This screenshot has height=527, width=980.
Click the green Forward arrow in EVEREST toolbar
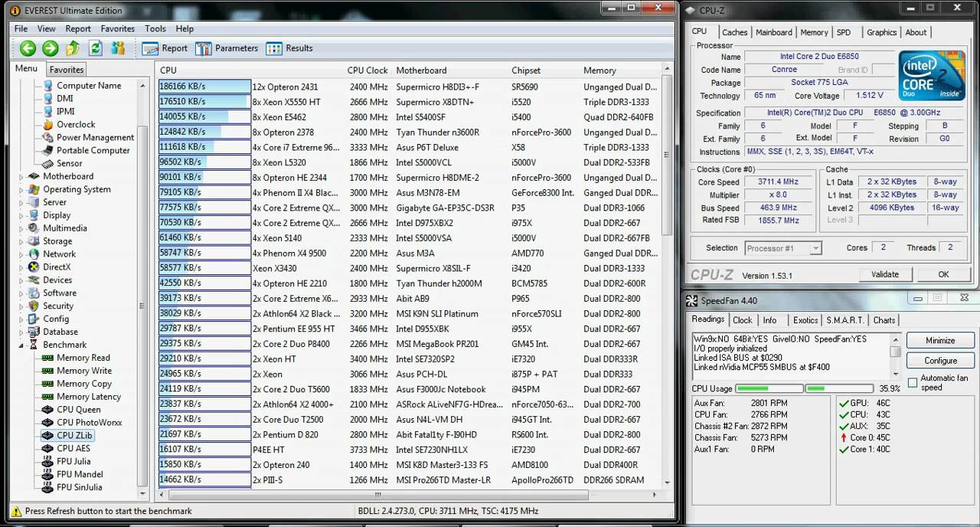click(50, 48)
